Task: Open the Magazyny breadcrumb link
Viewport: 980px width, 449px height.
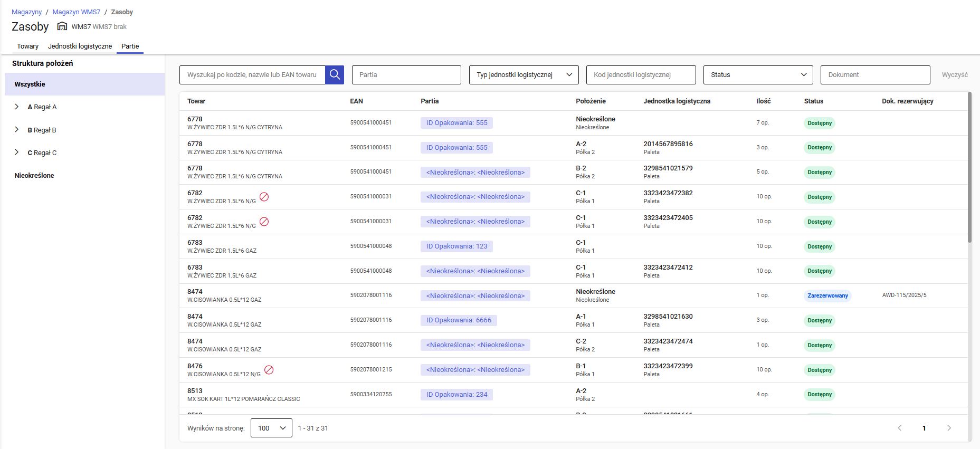Action: (26, 12)
